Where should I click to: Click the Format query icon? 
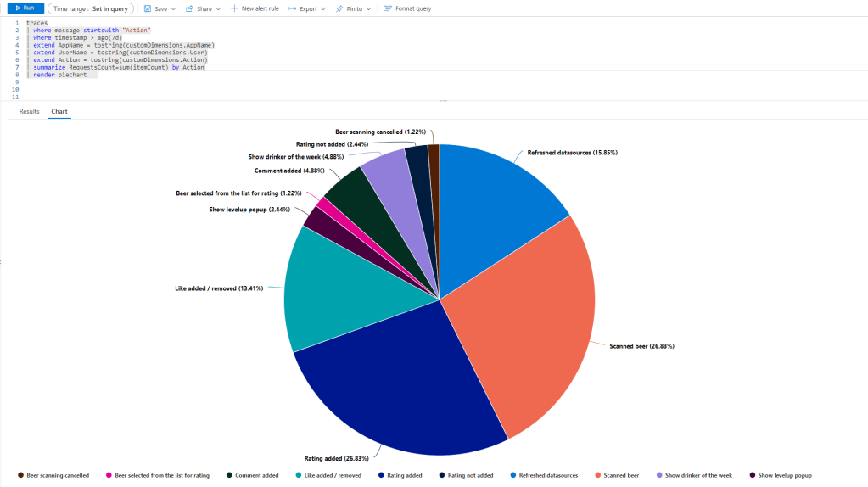(388, 8)
